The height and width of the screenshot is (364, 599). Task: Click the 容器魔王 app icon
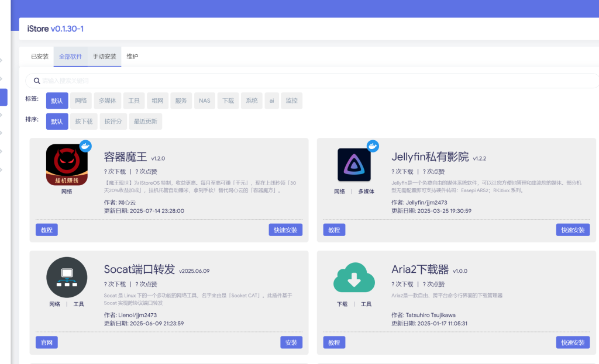67,165
